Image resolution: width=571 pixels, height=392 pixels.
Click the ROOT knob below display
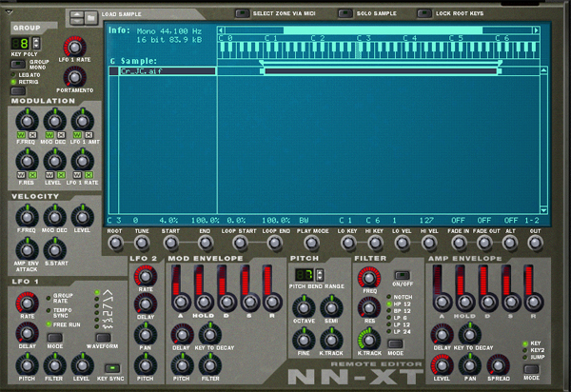pos(115,243)
